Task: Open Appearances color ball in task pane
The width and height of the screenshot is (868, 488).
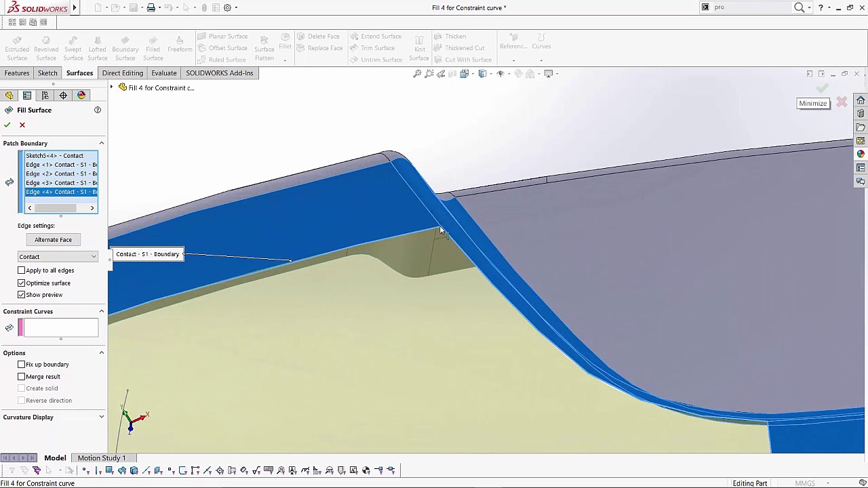Action: coord(861,155)
